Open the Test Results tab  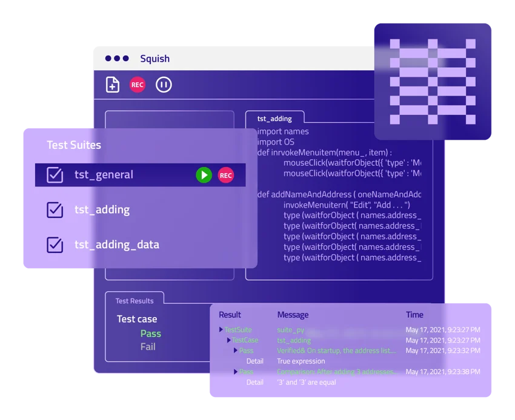(135, 301)
